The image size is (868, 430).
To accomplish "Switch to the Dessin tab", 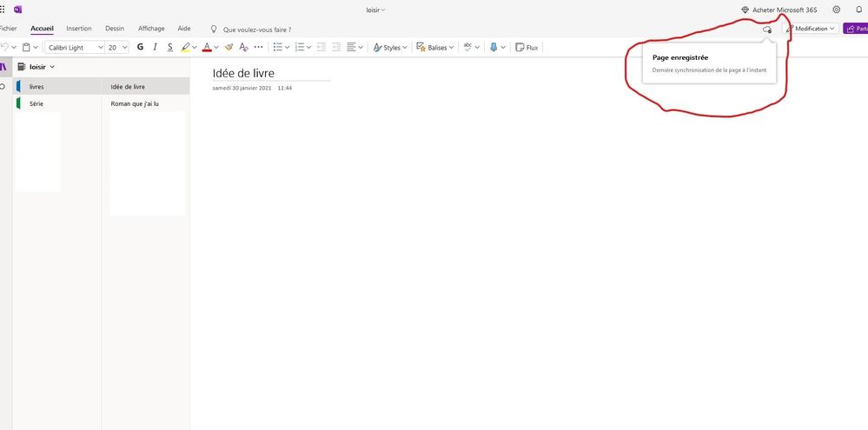I will 115,28.
